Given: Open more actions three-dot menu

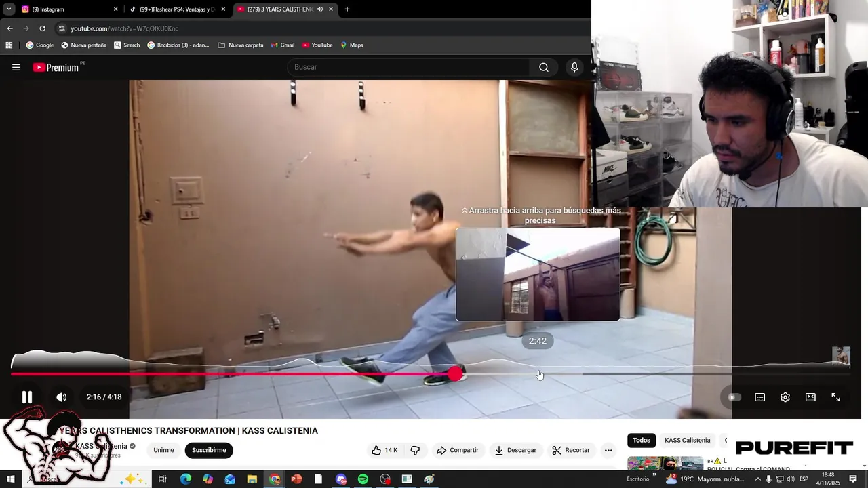Looking at the screenshot, I should pyautogui.click(x=608, y=450).
